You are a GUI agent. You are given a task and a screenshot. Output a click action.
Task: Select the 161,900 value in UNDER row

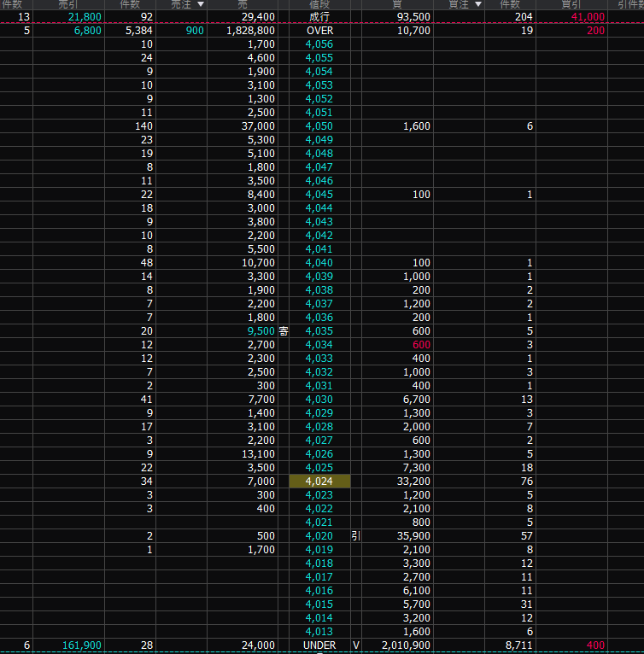[x=83, y=645]
